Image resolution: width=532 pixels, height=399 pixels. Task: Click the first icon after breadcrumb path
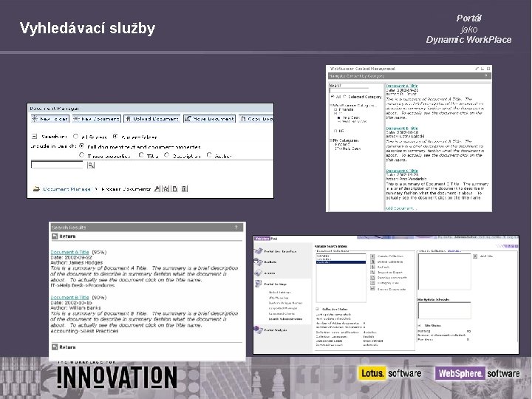[157, 188]
